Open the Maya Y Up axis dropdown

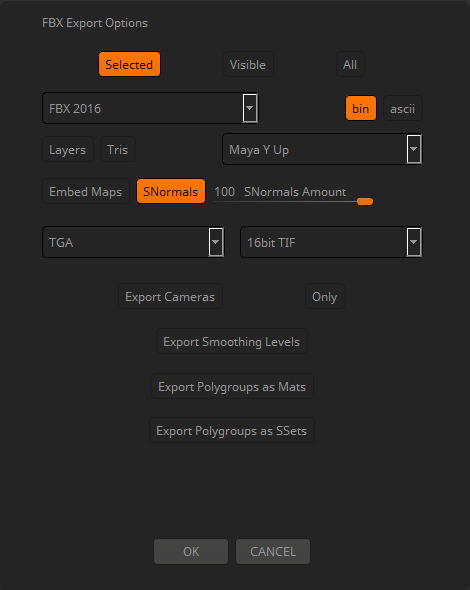[322, 149]
